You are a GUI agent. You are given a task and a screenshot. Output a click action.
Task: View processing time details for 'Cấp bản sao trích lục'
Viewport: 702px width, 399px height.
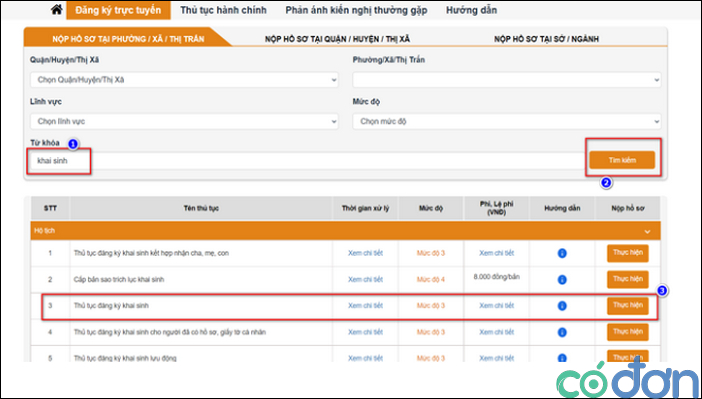tap(365, 279)
